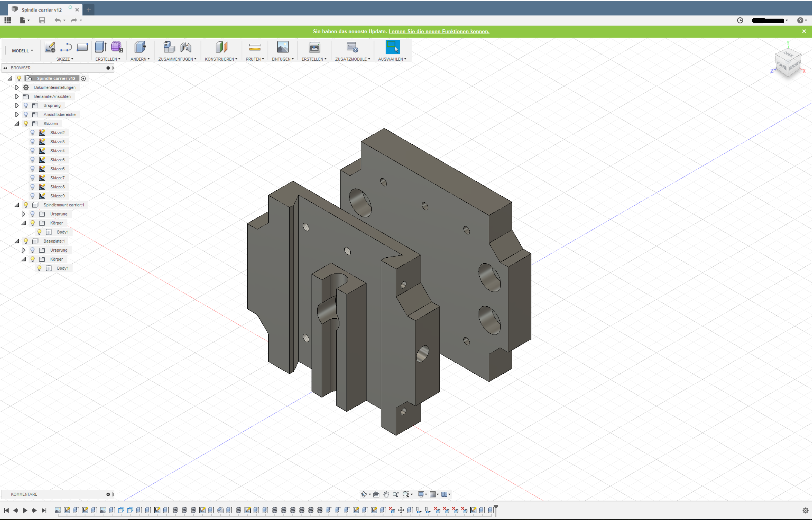Open timeline settings gear icon
The image size is (812, 520).
805,510
